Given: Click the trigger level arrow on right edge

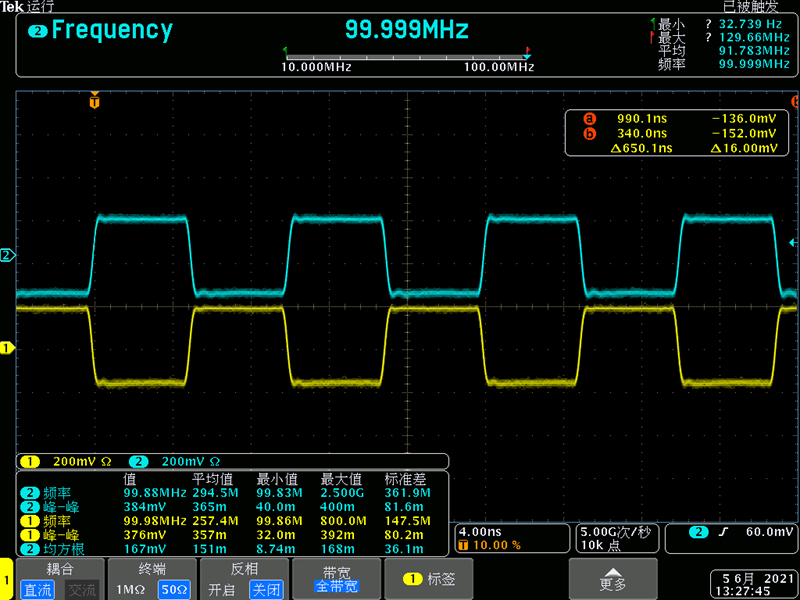Looking at the screenshot, I should 793,242.
